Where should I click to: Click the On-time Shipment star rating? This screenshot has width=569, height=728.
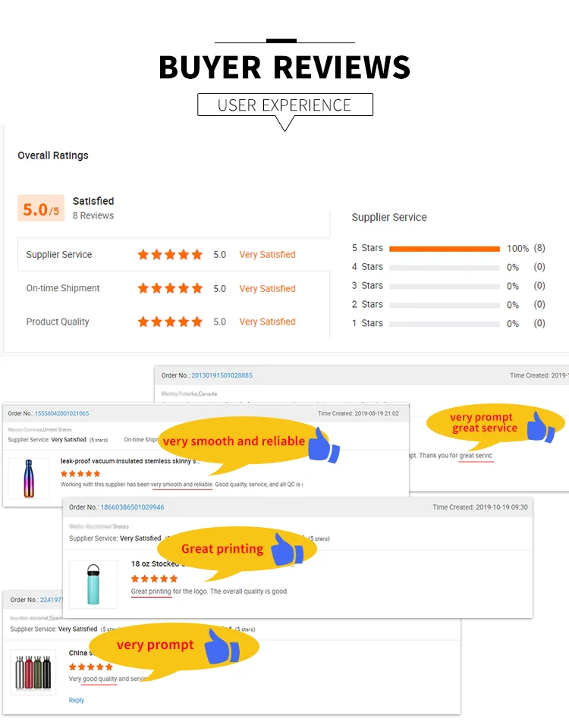click(170, 288)
